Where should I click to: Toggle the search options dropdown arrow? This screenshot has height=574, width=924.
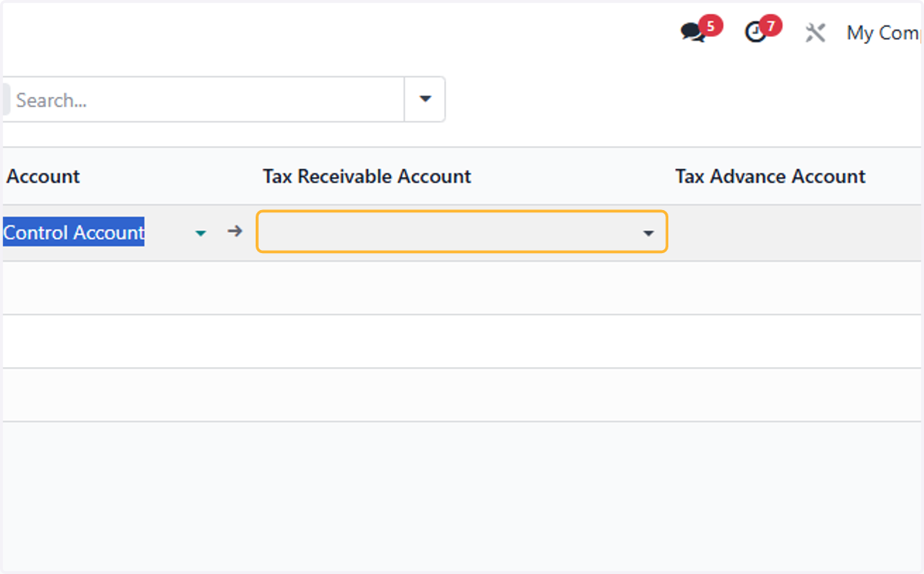coord(425,99)
